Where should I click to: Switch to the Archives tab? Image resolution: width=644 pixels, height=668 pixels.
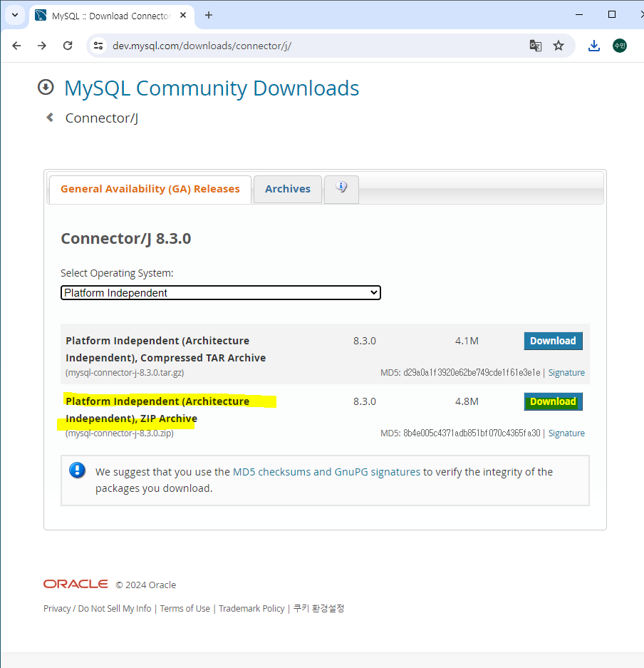[288, 189]
